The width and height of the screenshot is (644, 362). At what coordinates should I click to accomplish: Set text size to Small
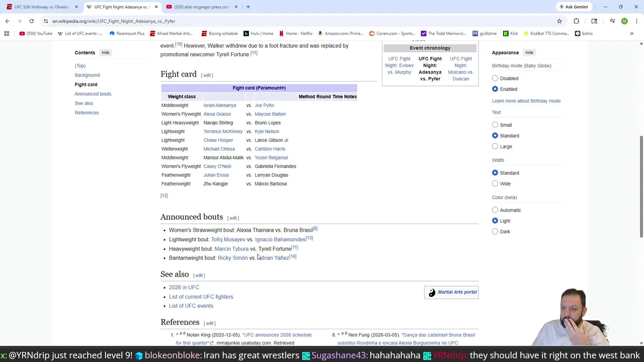[x=495, y=125]
